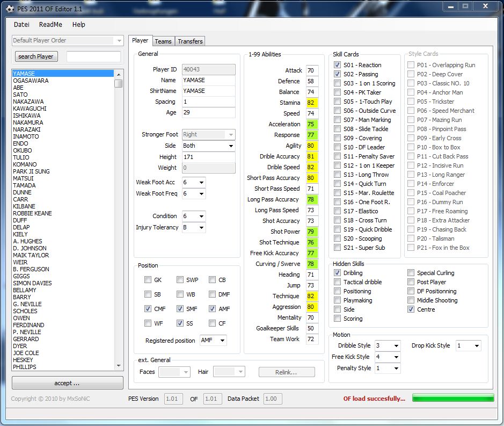Edit the Age field
Image resolution: width=504 pixels, height=426 pixels.
coord(209,113)
